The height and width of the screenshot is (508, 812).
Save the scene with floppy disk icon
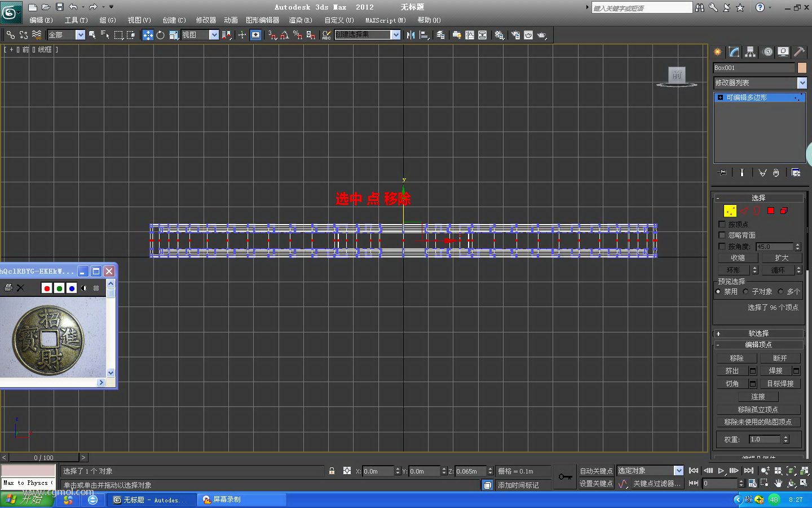[x=59, y=7]
